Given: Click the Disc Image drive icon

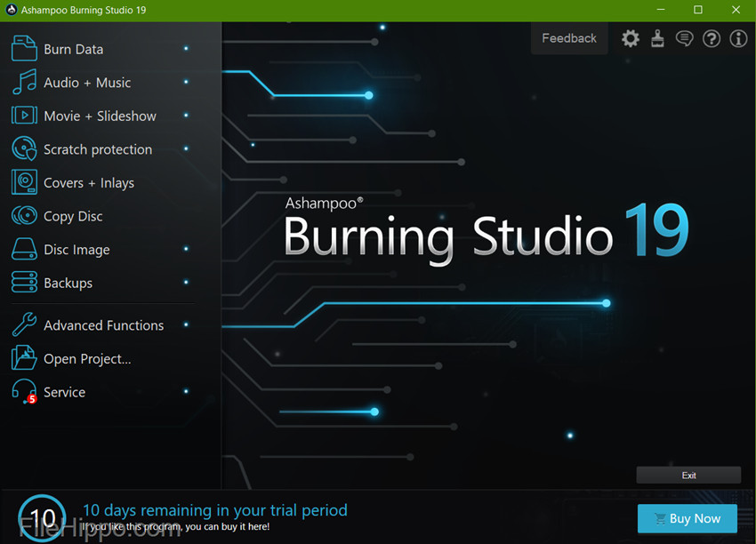Looking at the screenshot, I should (x=23, y=250).
